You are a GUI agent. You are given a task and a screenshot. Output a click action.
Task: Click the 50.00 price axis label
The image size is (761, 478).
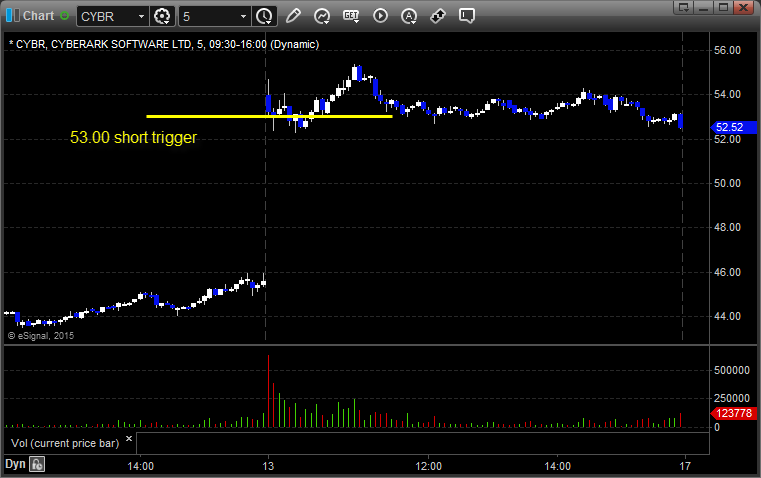(727, 183)
